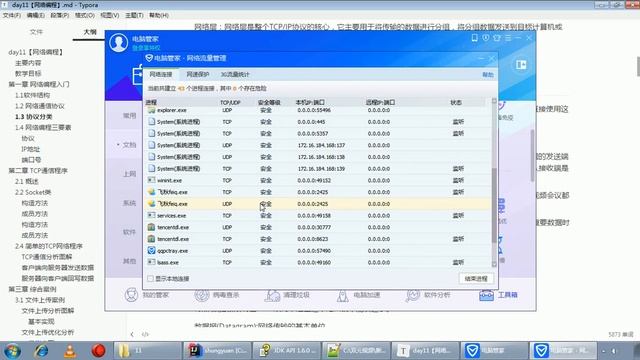Click the round clock-like icon in 电脑管家 title bar
640x360 pixels.
486,38
